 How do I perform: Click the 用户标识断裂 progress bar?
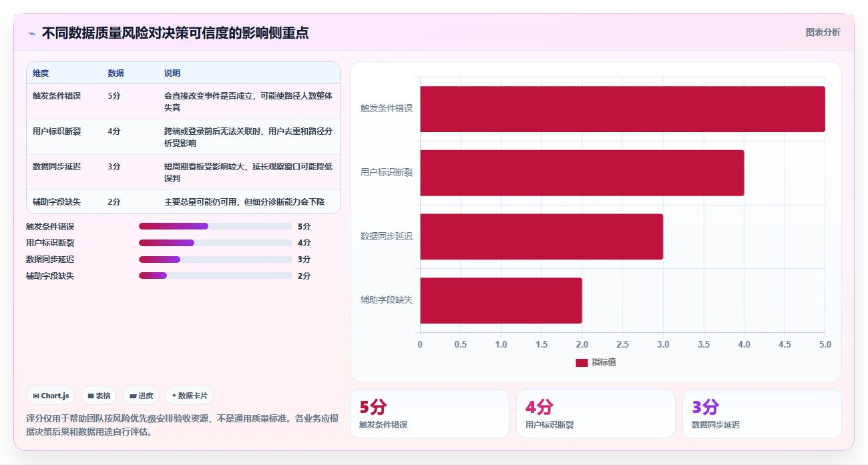coord(215,243)
